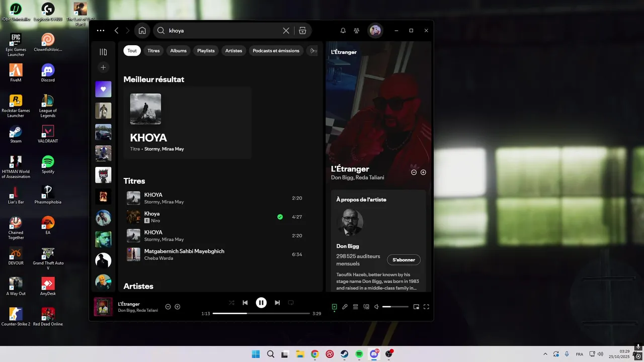Show more filter chips with the arrow
Viewport: 644px width, 362px height.
(313, 51)
